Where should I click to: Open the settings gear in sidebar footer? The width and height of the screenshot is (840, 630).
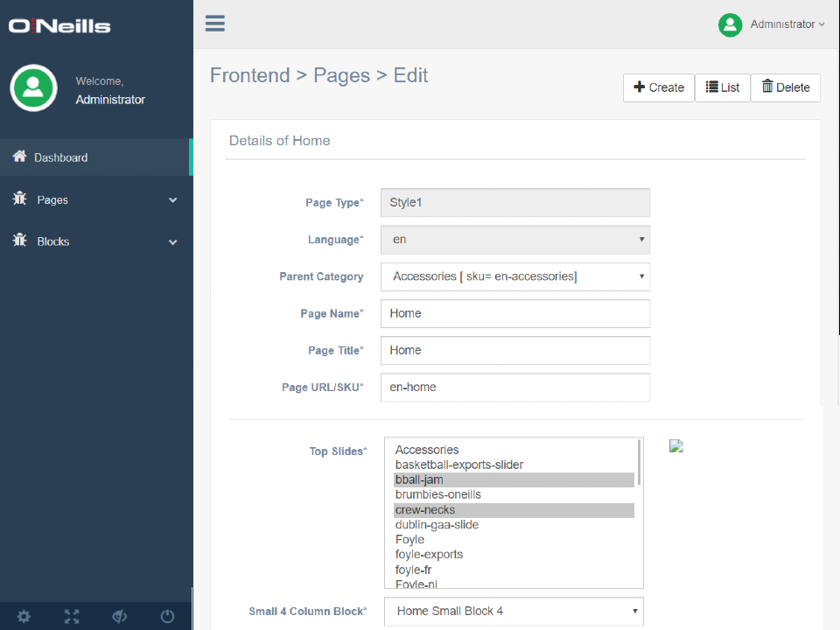click(24, 617)
